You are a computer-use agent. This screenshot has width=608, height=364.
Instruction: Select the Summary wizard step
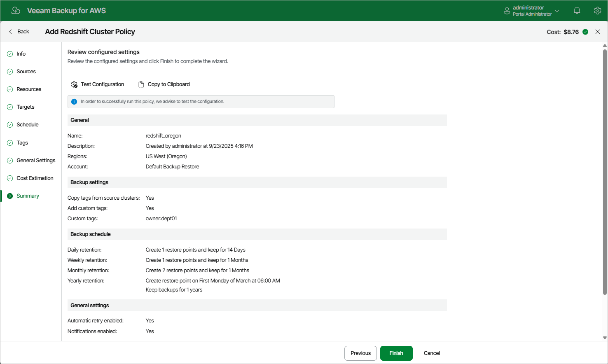pyautogui.click(x=28, y=196)
